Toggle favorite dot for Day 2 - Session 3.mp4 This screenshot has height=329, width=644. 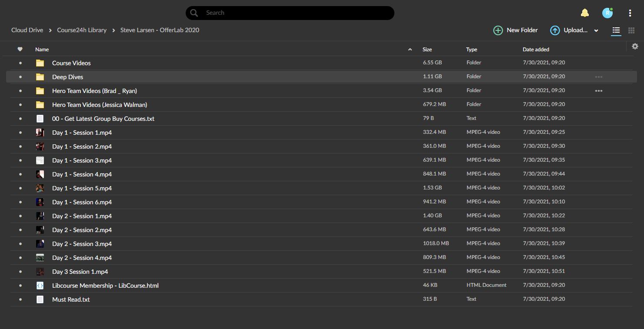tap(20, 244)
